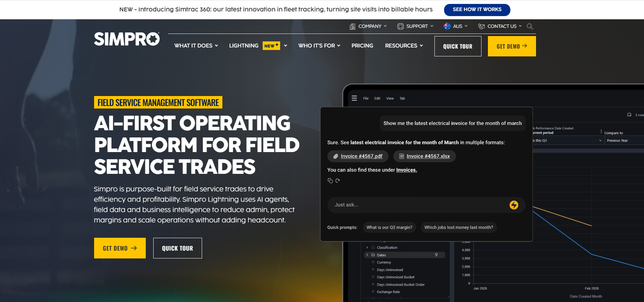This screenshot has width=644, height=302.
Task: Copy the chat response using copy icon
Action: tap(330, 181)
